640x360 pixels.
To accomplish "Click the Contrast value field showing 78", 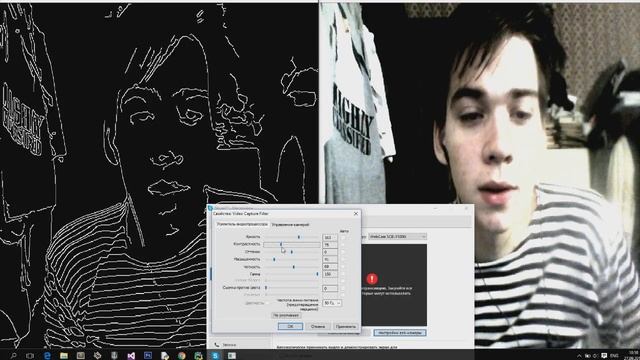I will coord(330,244).
